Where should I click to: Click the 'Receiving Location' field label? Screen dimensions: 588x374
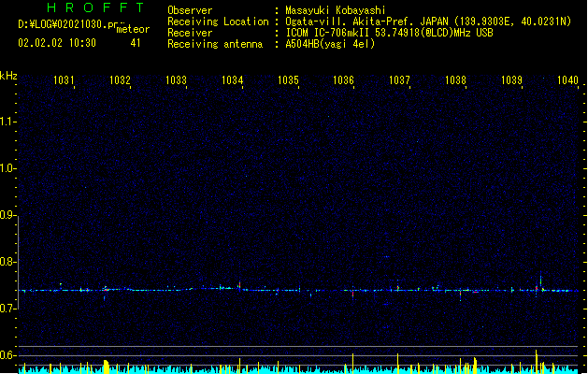tap(218, 22)
